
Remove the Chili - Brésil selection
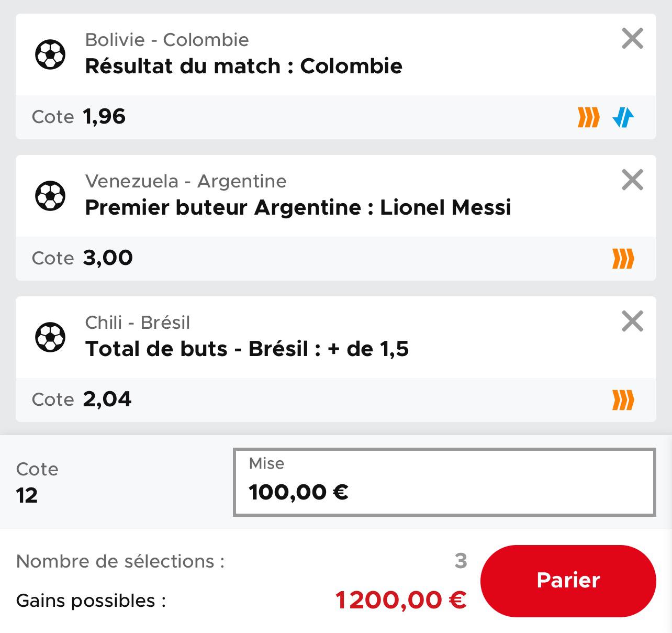(632, 321)
